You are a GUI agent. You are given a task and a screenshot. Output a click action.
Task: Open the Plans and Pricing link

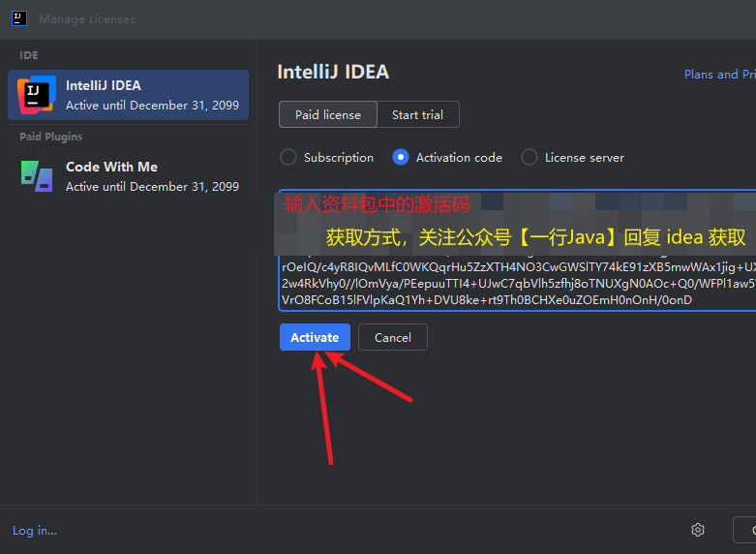720,75
